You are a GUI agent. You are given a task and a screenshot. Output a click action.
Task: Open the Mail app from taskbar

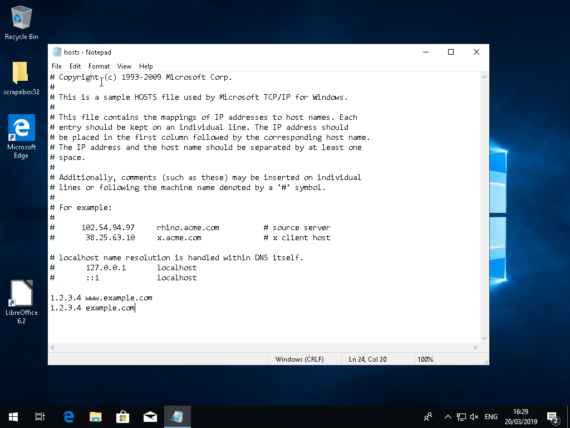[150, 417]
